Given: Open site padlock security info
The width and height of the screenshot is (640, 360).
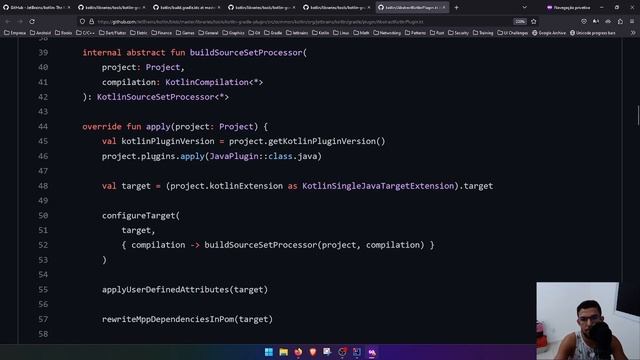Looking at the screenshot, I should (91, 21).
